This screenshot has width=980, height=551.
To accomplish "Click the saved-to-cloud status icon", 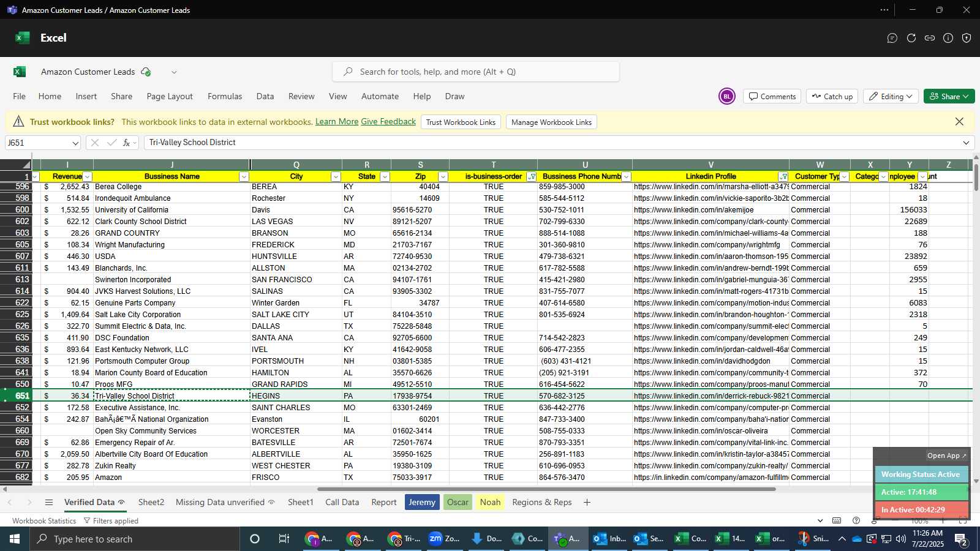I will pyautogui.click(x=146, y=72).
